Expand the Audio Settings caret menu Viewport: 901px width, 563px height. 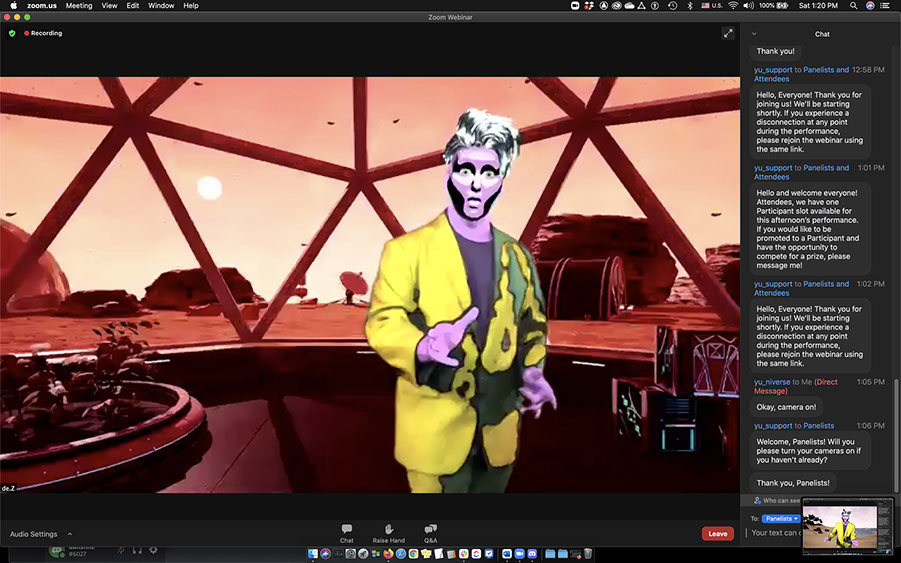(70, 534)
